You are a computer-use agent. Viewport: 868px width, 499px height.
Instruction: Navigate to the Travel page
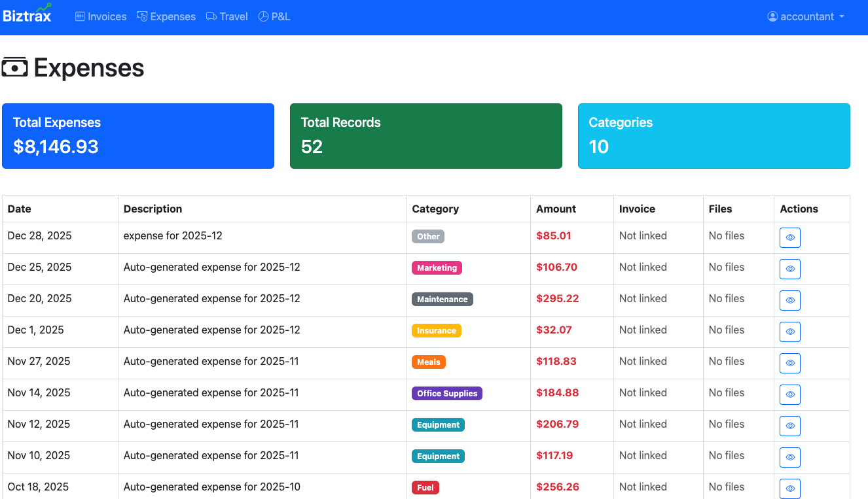click(226, 16)
